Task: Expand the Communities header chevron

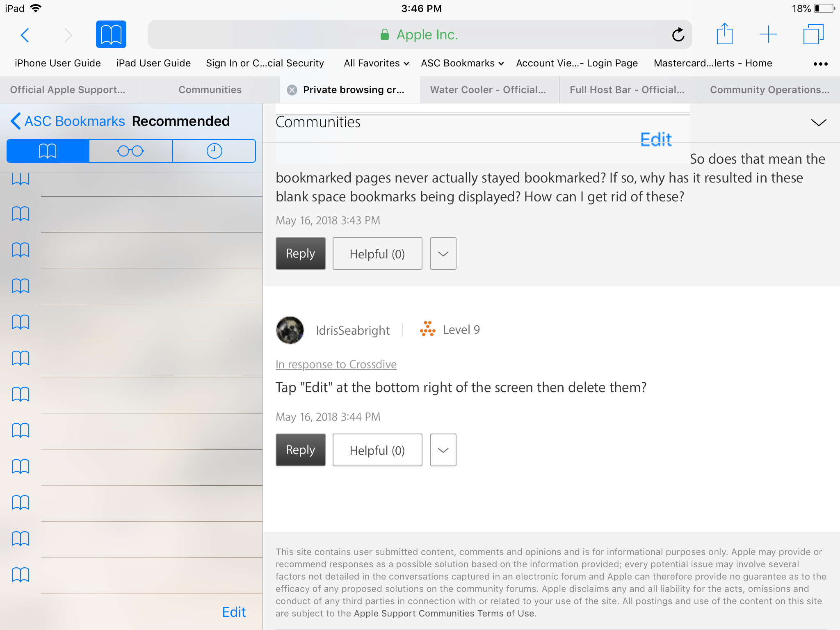Action: click(x=818, y=122)
